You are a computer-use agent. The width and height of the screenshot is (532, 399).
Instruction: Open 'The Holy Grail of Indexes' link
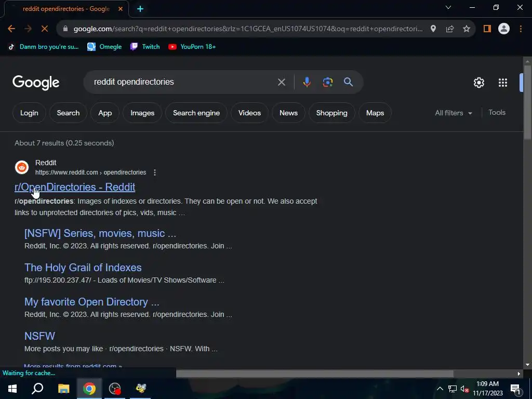(83, 268)
